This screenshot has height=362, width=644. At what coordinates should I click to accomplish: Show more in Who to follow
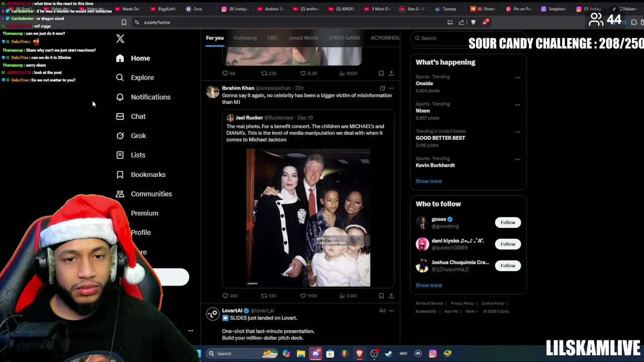(429, 285)
